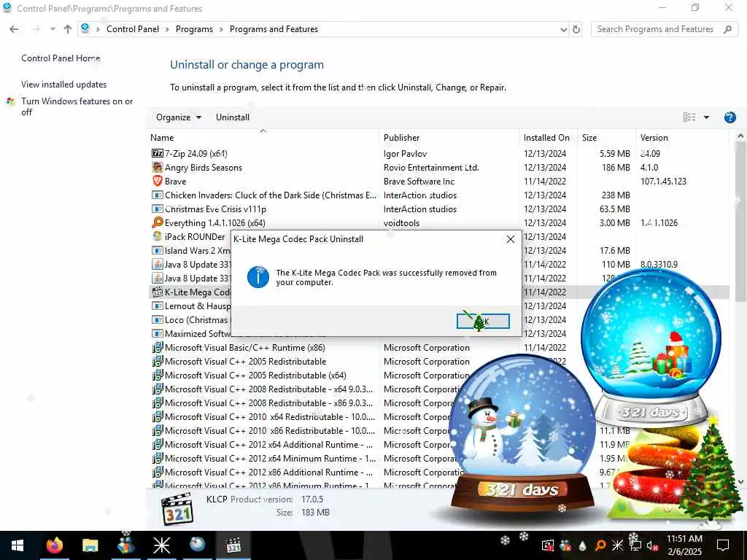Image resolution: width=747 pixels, height=560 pixels.
Task: Open the snowflake app on taskbar
Action: [x=161, y=545]
